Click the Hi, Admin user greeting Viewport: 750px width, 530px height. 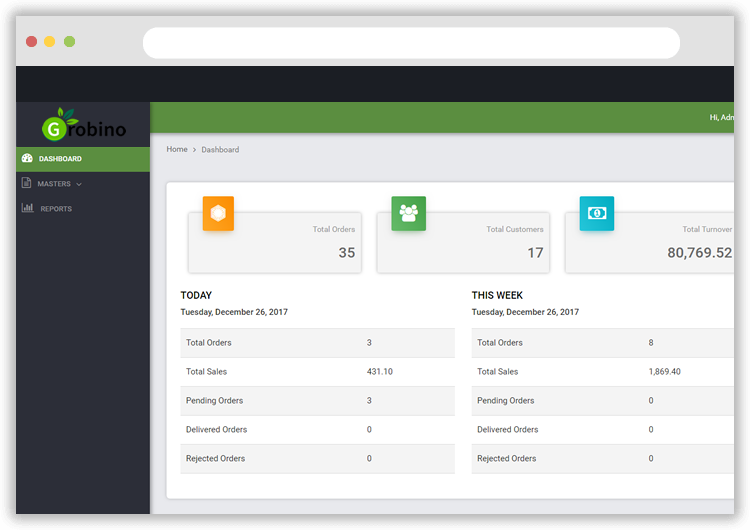(721, 117)
